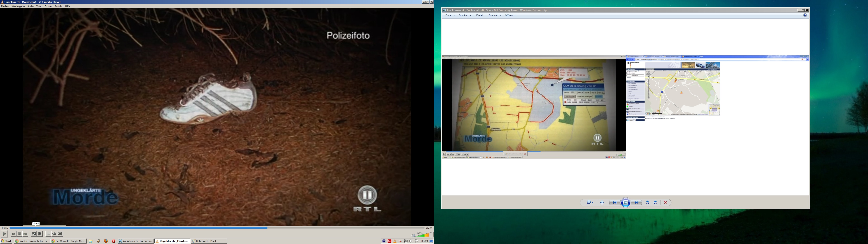Adjust the VLC volume slider at 147%
Viewport: 868px width, 244px height.
(x=425, y=235)
